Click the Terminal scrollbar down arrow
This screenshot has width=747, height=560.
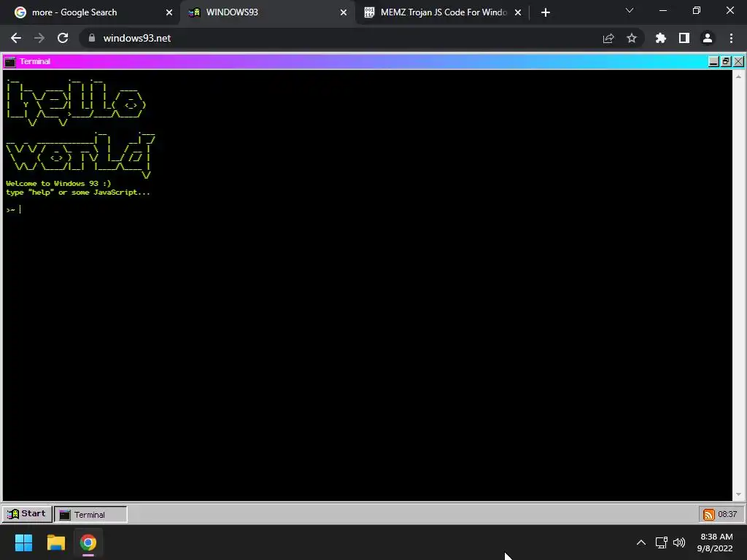click(x=738, y=494)
